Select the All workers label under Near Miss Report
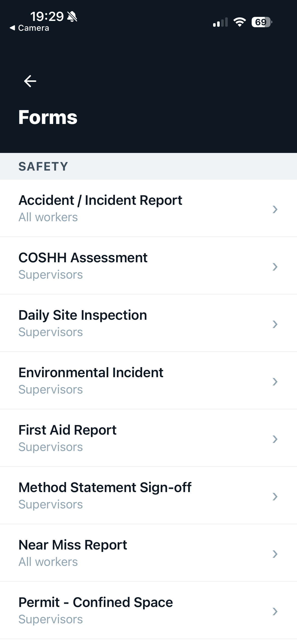 coord(48,562)
